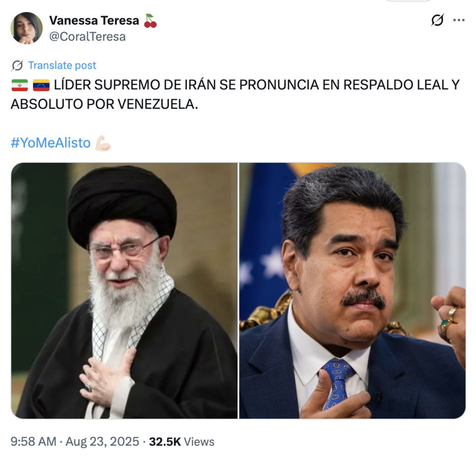
Task: Open the Grok icon beside the more menu
Action: click(x=437, y=20)
